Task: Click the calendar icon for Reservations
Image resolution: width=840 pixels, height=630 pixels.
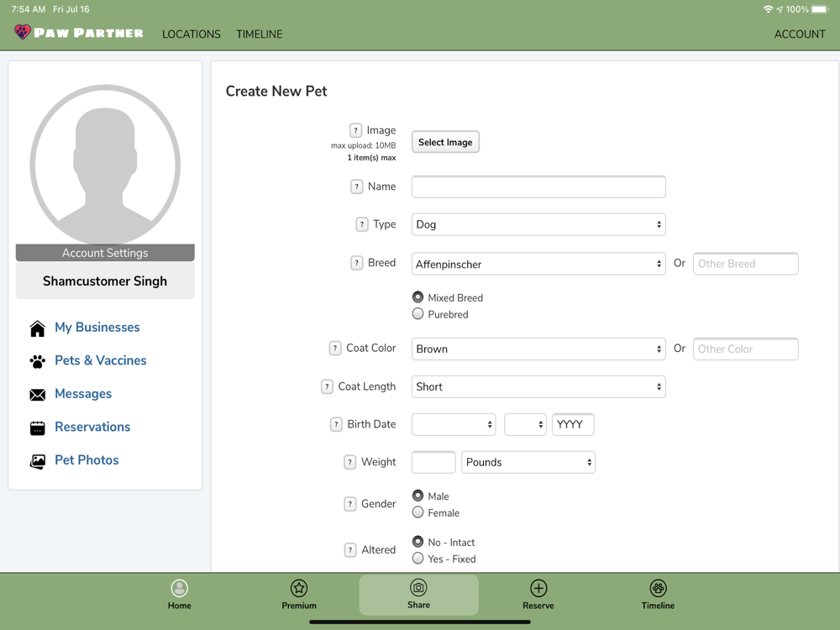Action: 38,428
